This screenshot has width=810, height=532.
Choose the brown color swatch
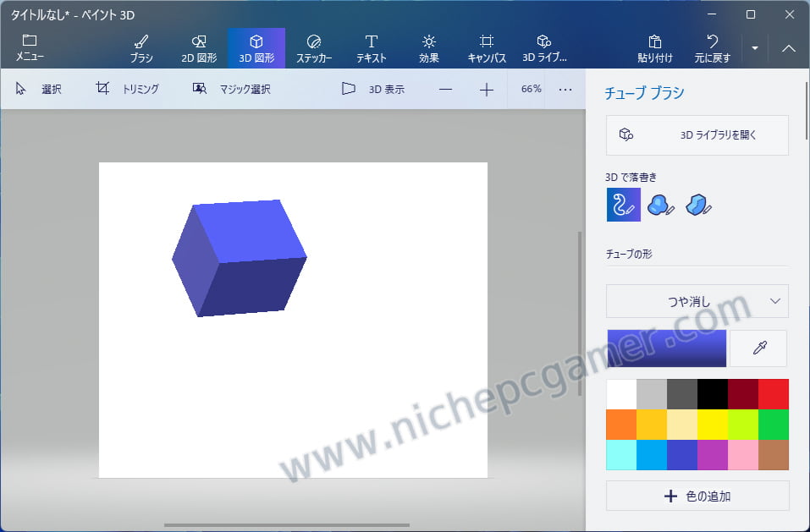pos(774,454)
